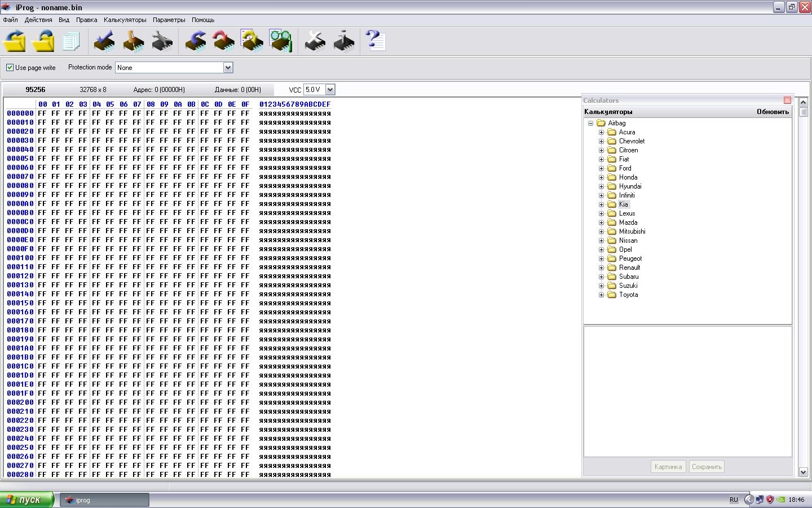Click the scroll down arrow at right edge
Image resolution: width=812 pixels, height=508 pixels.
[x=803, y=472]
